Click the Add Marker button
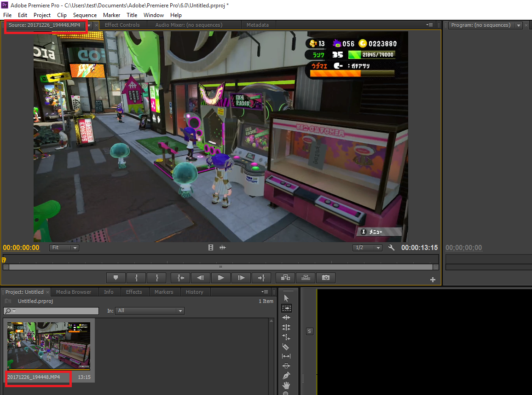Screen dimensions: 532x395 [116, 278]
